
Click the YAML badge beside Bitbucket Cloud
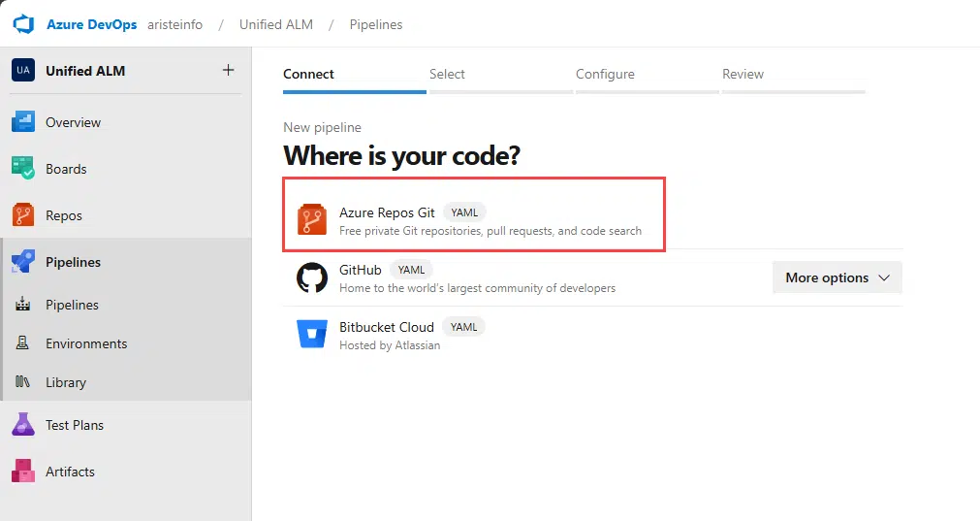(463, 327)
